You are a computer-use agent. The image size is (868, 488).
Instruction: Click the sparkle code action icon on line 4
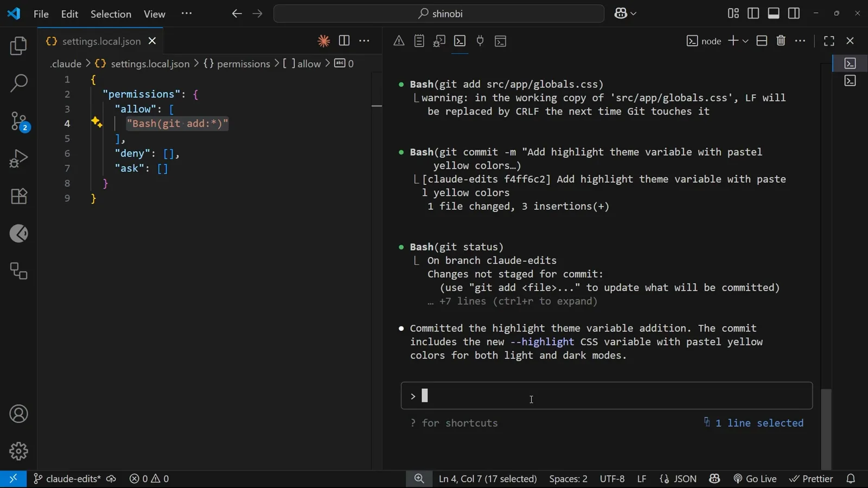[x=97, y=123]
